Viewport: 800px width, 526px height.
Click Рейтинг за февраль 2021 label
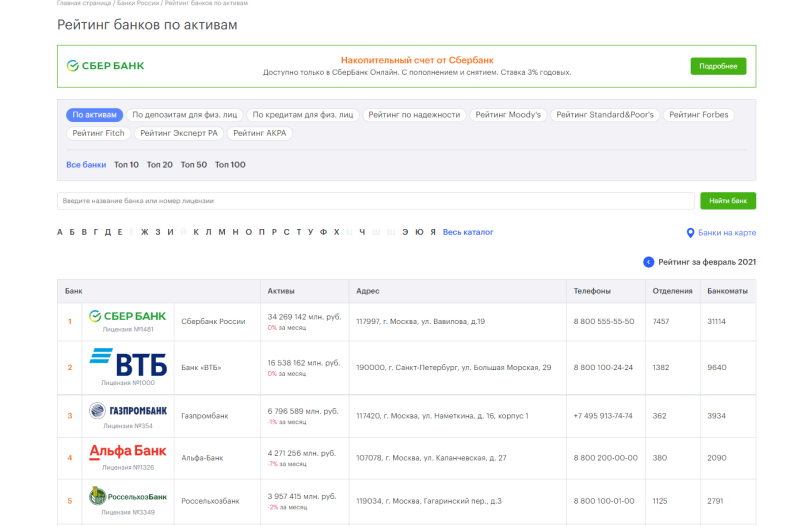click(707, 262)
